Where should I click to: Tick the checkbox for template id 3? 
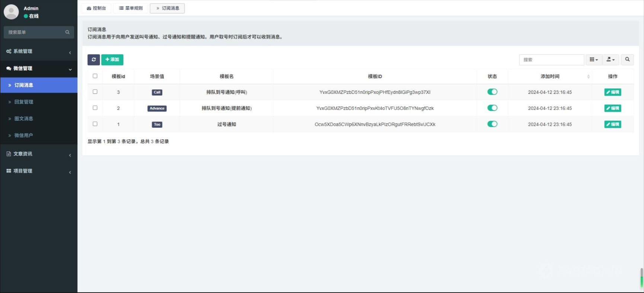95,92
